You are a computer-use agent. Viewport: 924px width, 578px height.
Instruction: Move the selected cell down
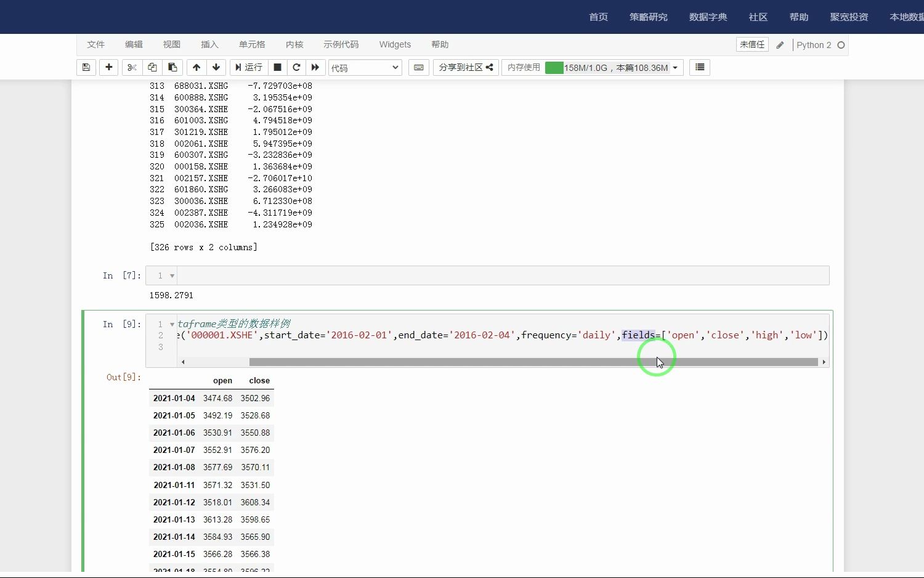pyautogui.click(x=216, y=67)
